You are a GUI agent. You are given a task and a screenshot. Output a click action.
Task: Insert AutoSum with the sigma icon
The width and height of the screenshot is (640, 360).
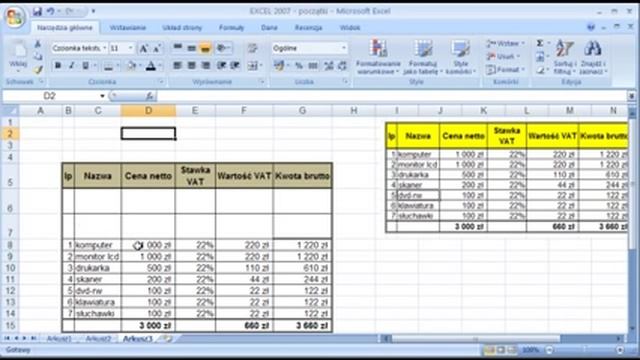(540, 43)
